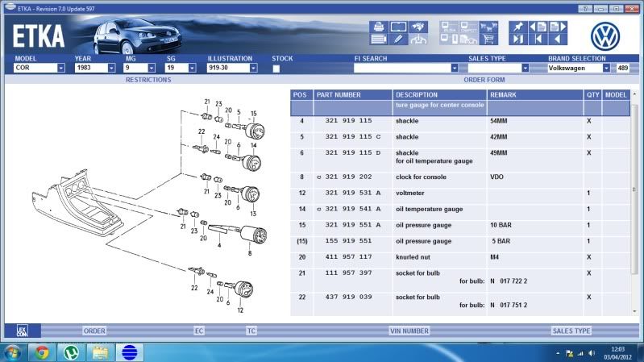Screen dimensions: 644x362
Task: Expand the MODEL dropdown showing COR
Action: click(x=60, y=69)
